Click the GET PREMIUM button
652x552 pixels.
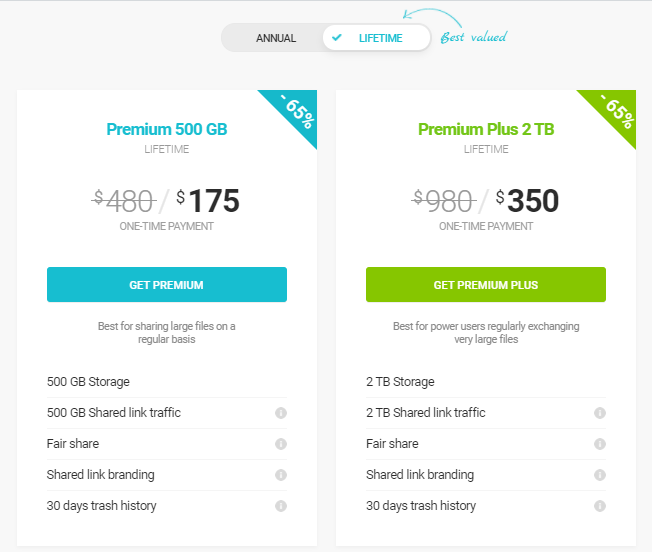[167, 284]
